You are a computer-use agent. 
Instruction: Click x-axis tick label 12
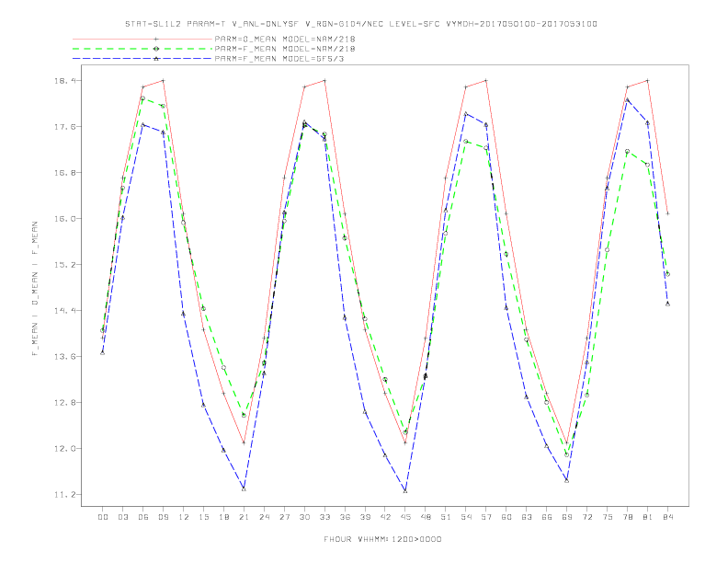click(x=184, y=517)
